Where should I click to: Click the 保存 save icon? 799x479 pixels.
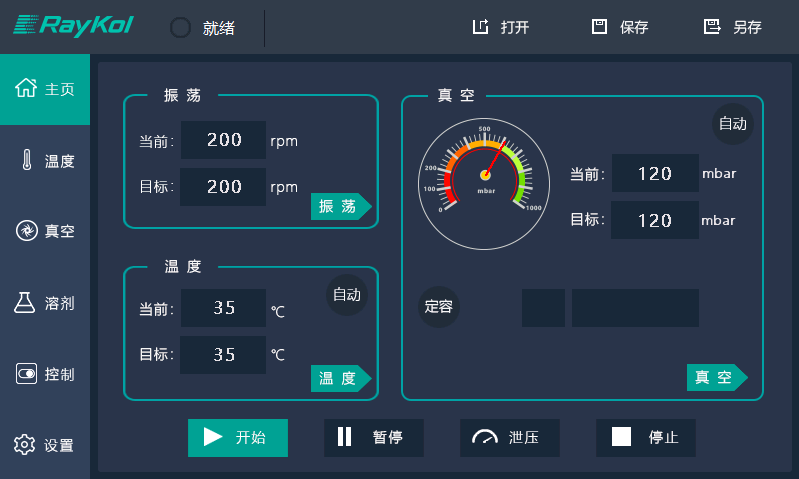[x=600, y=27]
